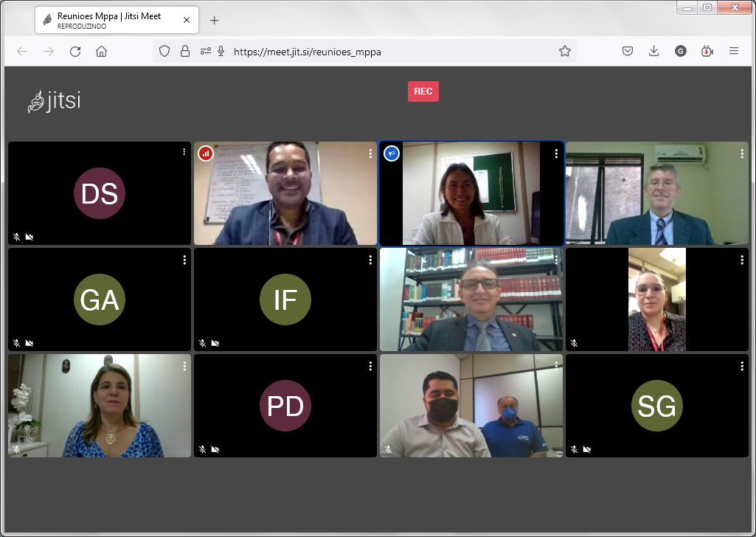Click the muted microphone icon on GA tile

pos(16,343)
